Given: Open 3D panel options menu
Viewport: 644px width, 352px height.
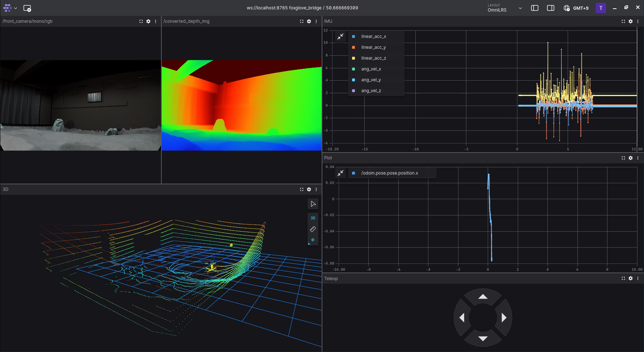Looking at the screenshot, I should pyautogui.click(x=316, y=189).
